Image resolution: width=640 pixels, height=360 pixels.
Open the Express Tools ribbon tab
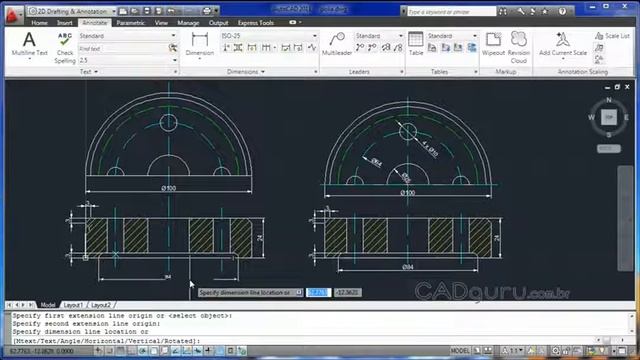pos(256,23)
